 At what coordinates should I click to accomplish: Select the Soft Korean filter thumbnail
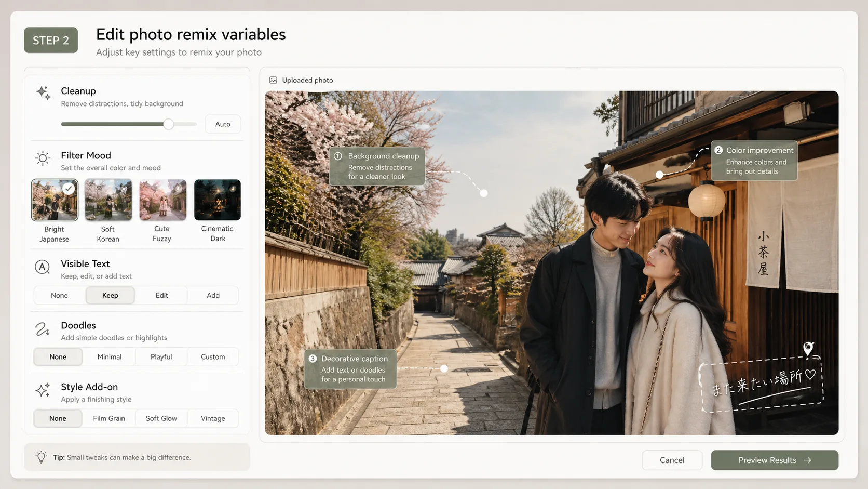pyautogui.click(x=107, y=199)
